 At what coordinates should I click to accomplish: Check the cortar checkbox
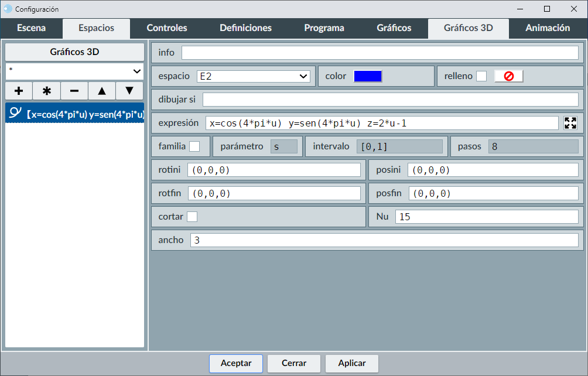tap(192, 217)
